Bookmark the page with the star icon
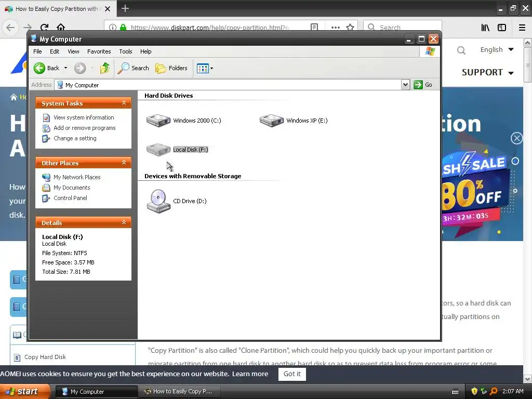 coord(350,28)
